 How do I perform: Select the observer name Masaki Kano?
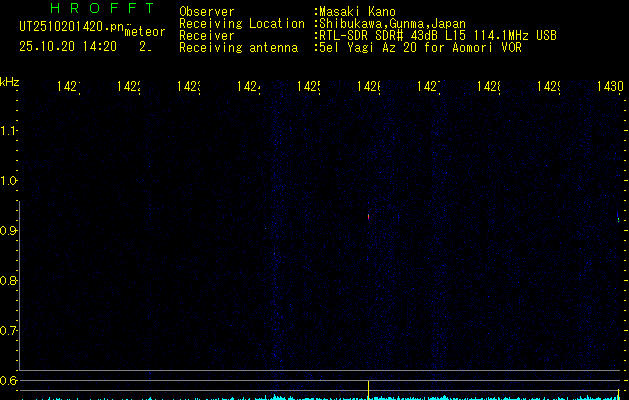(355, 12)
